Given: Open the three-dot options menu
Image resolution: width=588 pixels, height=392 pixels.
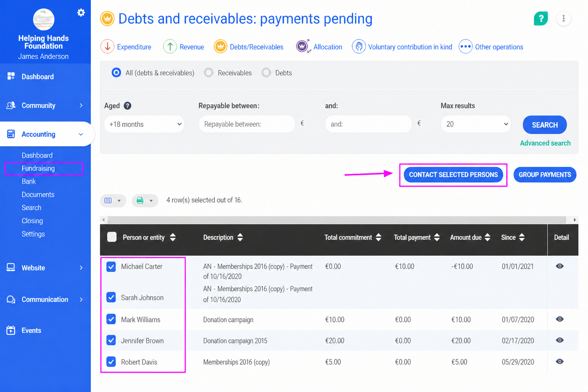Looking at the screenshot, I should (x=563, y=18).
